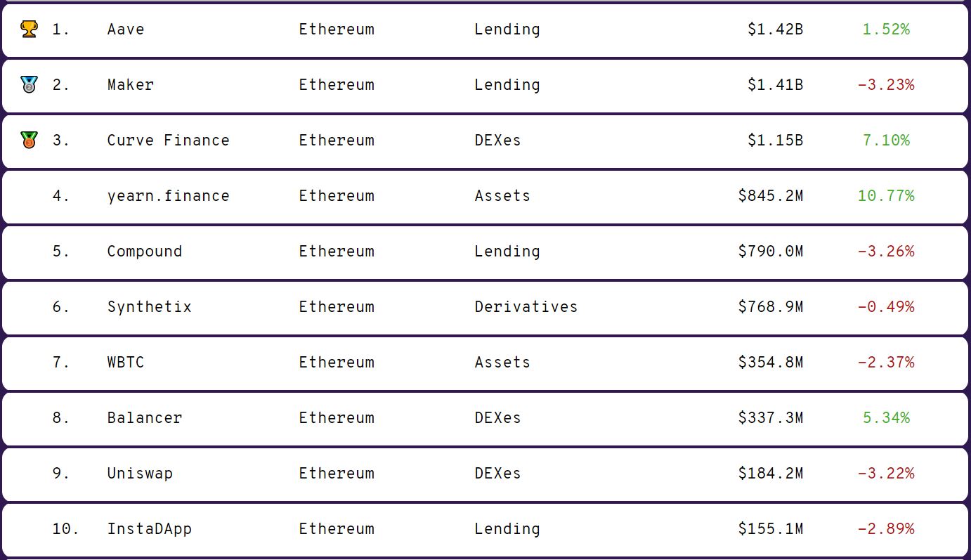Select the WBTC row name

tap(126, 363)
